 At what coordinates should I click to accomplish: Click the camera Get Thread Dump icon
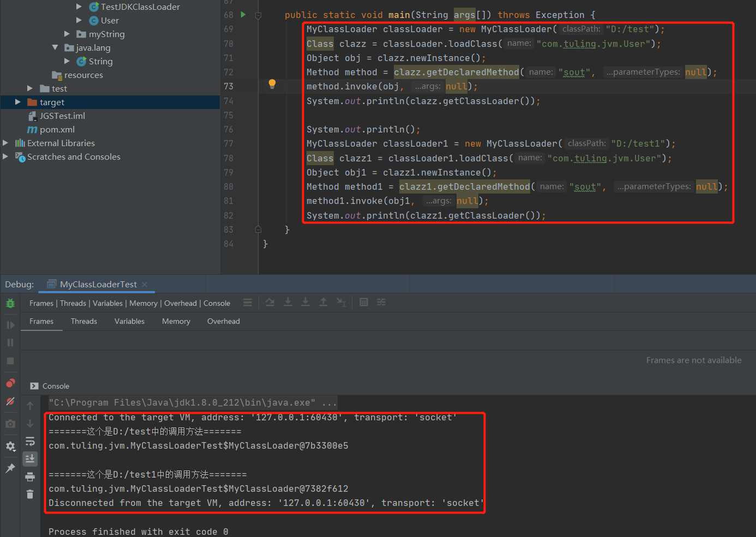tap(10, 424)
